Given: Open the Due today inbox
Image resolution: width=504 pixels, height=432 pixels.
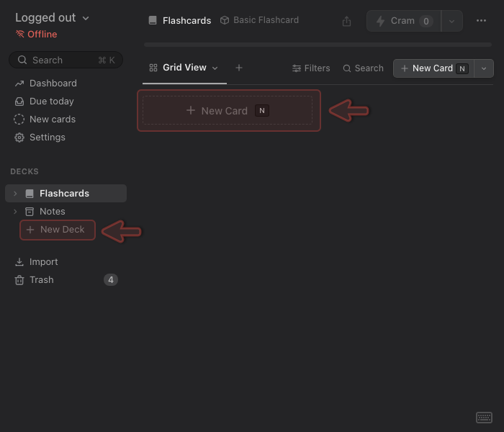Looking at the screenshot, I should (51, 102).
